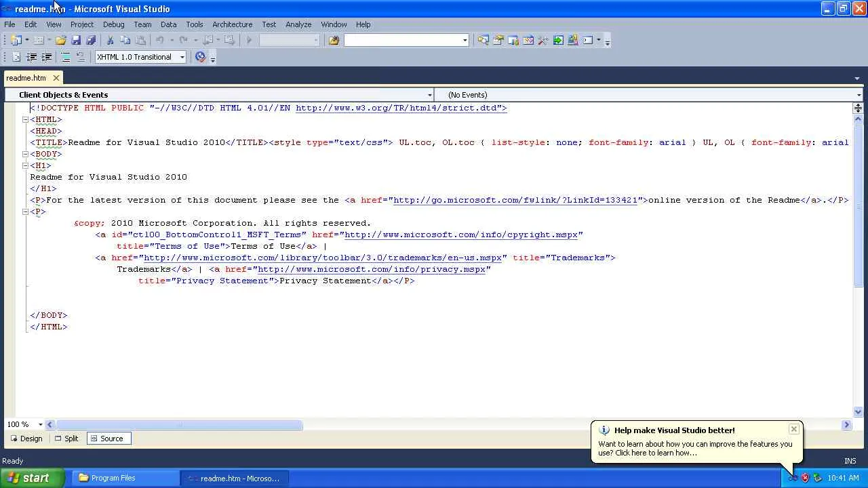Click the red shield system tray icon
The height and width of the screenshot is (488, 868).
(805, 478)
